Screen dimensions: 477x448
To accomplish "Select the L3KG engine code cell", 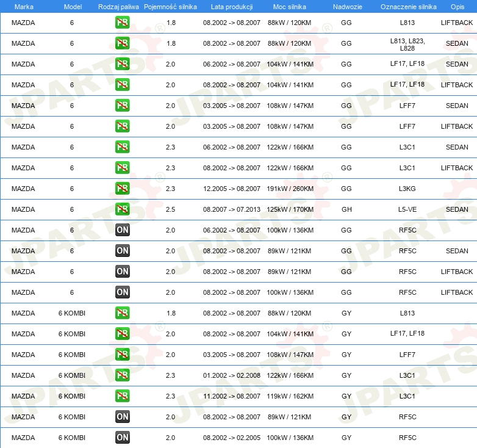I will 407,189.
